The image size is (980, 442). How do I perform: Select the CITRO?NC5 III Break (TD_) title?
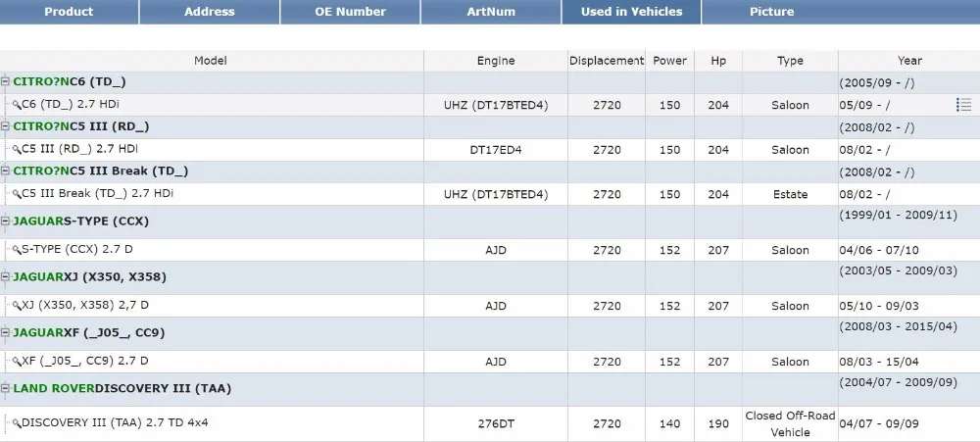click(x=101, y=172)
